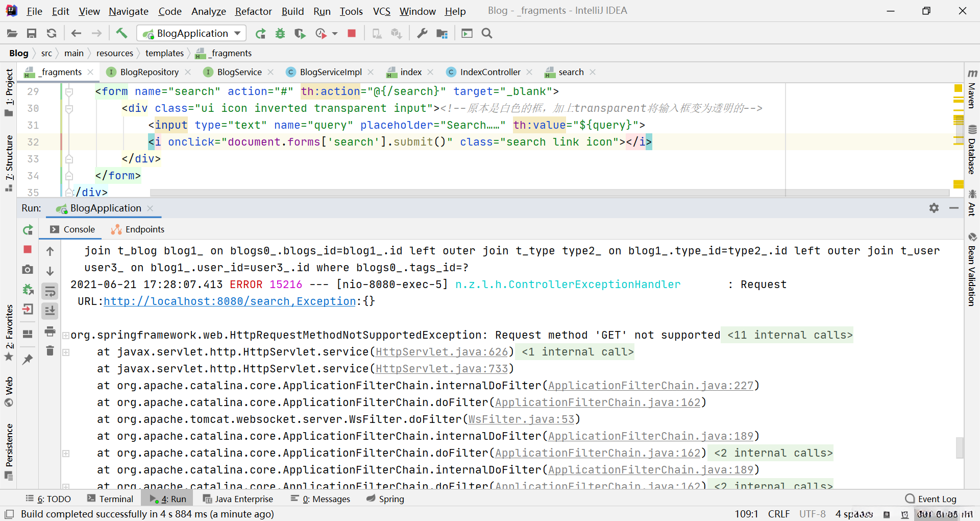980x521 pixels.
Task: Click the Search Everywhere magnifier icon
Action: point(487,34)
